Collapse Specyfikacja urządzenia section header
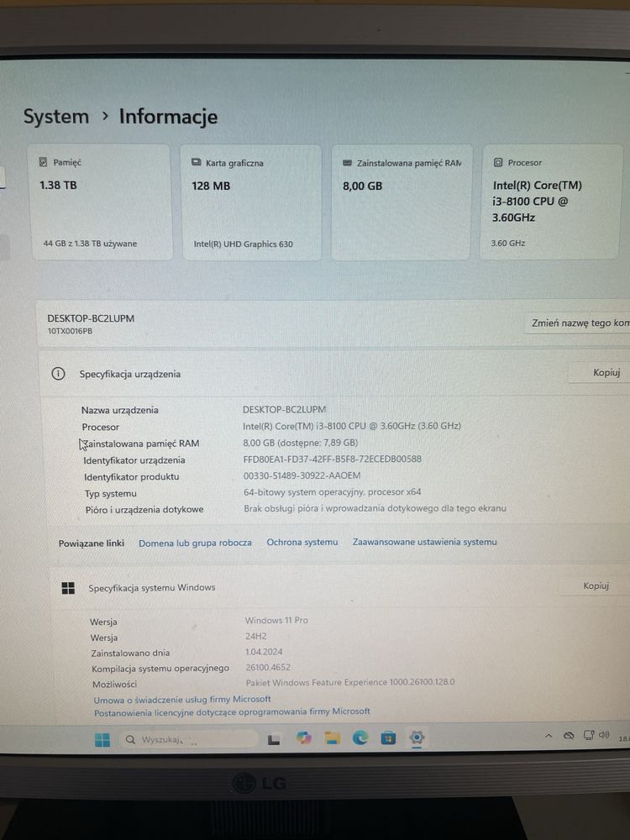Image resolution: width=630 pixels, height=840 pixels. coord(335,374)
